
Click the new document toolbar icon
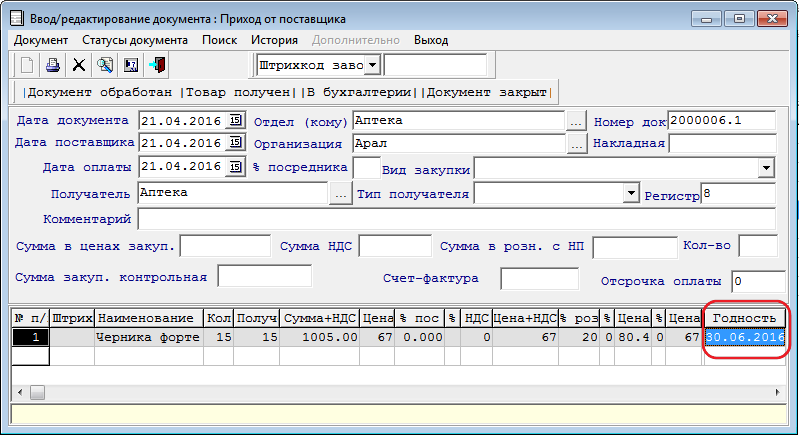26,65
